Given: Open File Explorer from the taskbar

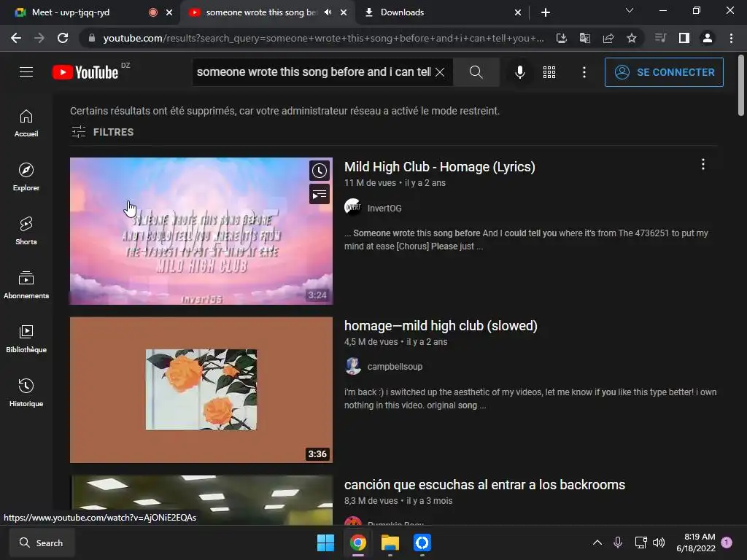Looking at the screenshot, I should [x=390, y=542].
